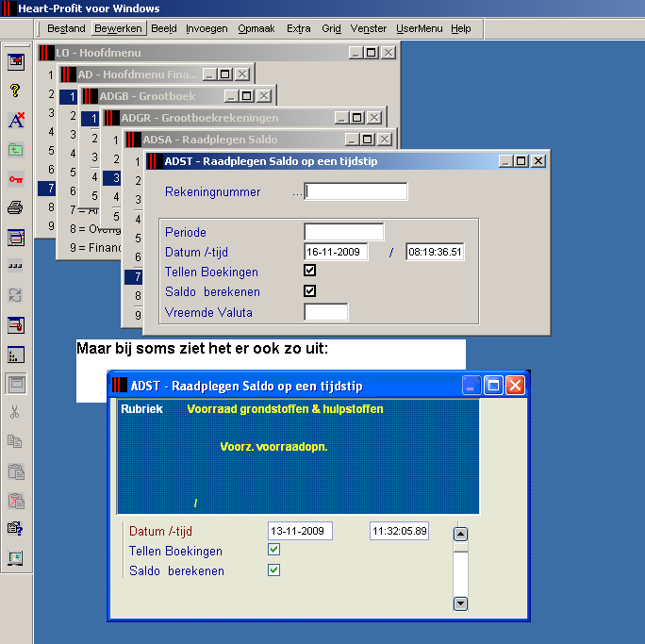
Task: Click the scissors cut icon
Action: (15, 412)
